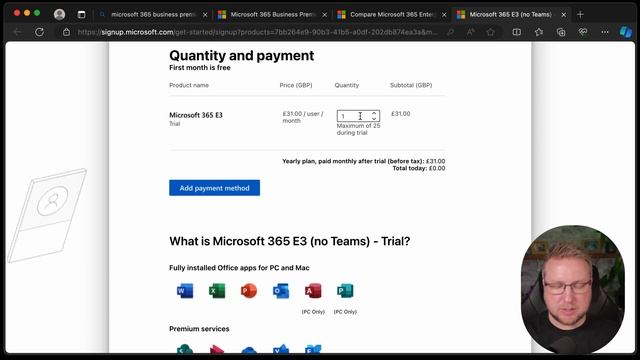
Task: Click the Microsoft 365 E3 product name
Action: (196, 115)
